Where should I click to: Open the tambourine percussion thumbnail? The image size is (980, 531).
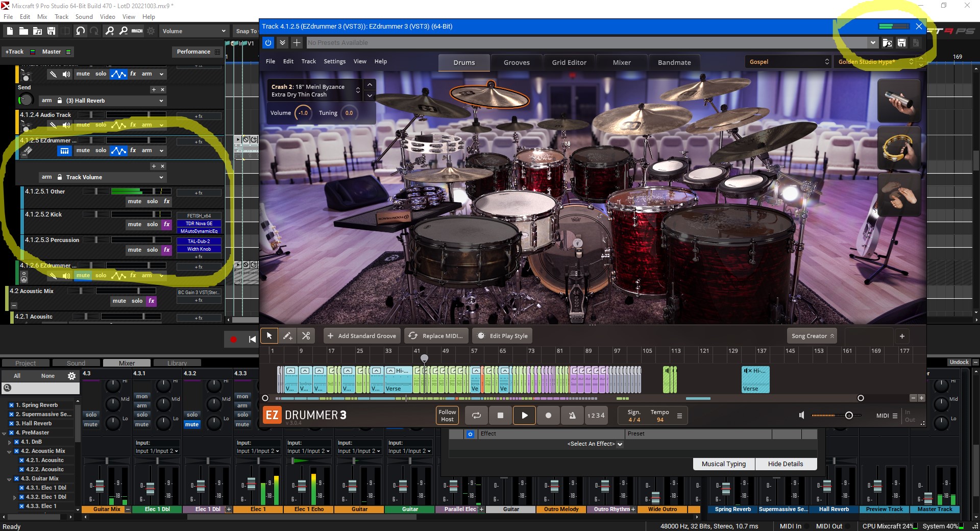899,148
